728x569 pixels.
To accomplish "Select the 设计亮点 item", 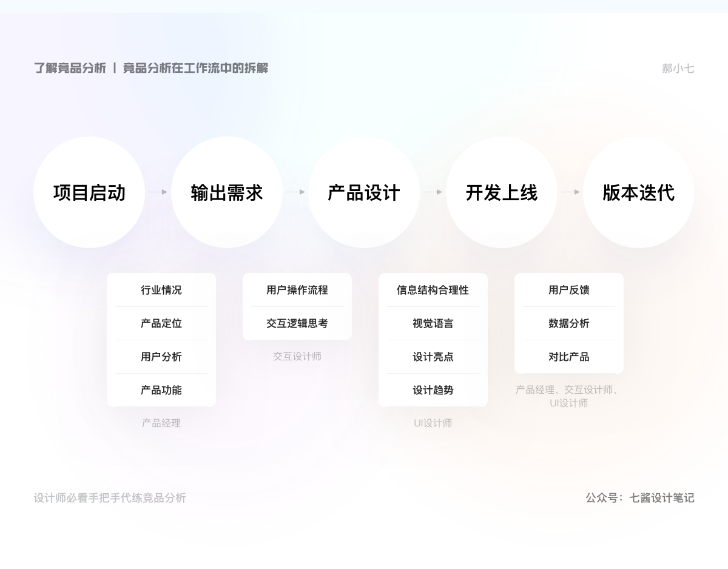I will point(433,357).
